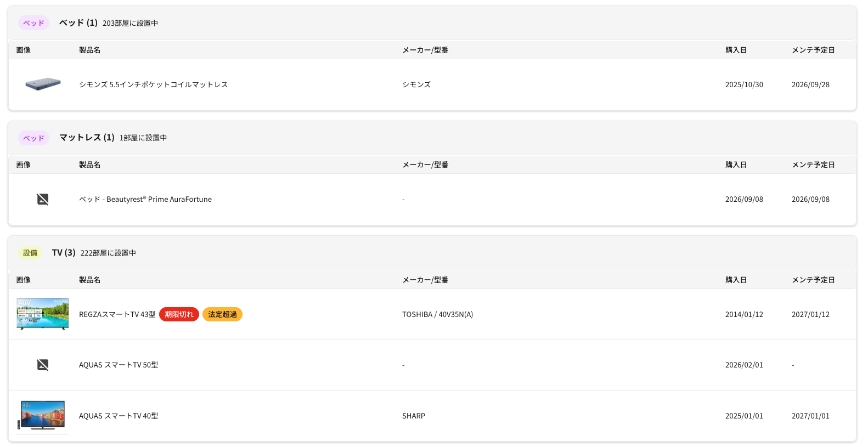This screenshot has width=868, height=447.
Task: Click the red 期限切れ badge
Action: pos(179,314)
